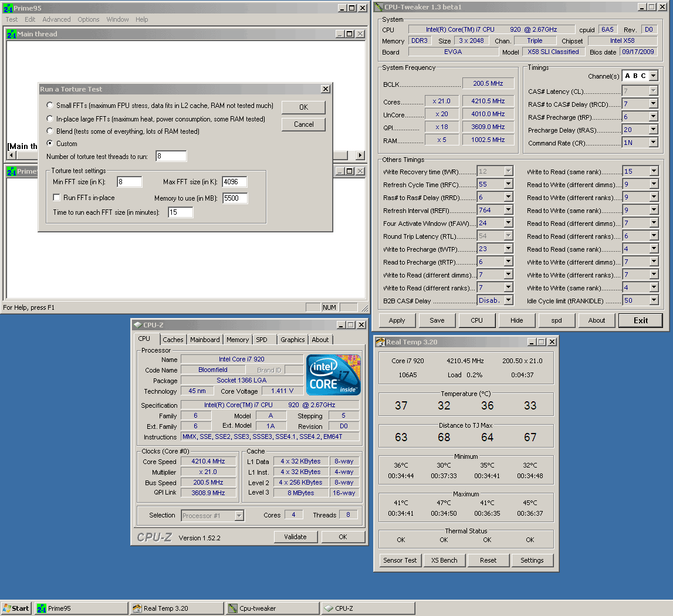The image size is (673, 616).
Task: Expand RAS# to CAS# Delay (tRCD) dropdown
Action: click(x=653, y=104)
